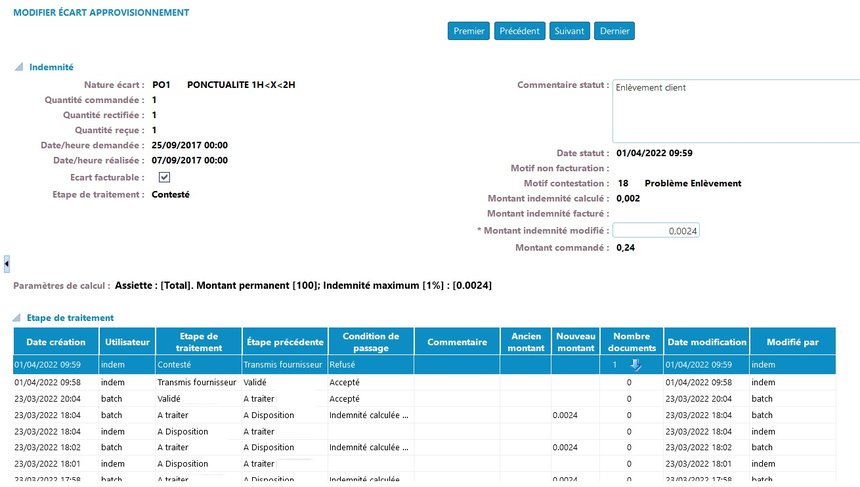The width and height of the screenshot is (860, 487).
Task: Collapse the Indemnité section
Action: pos(19,67)
